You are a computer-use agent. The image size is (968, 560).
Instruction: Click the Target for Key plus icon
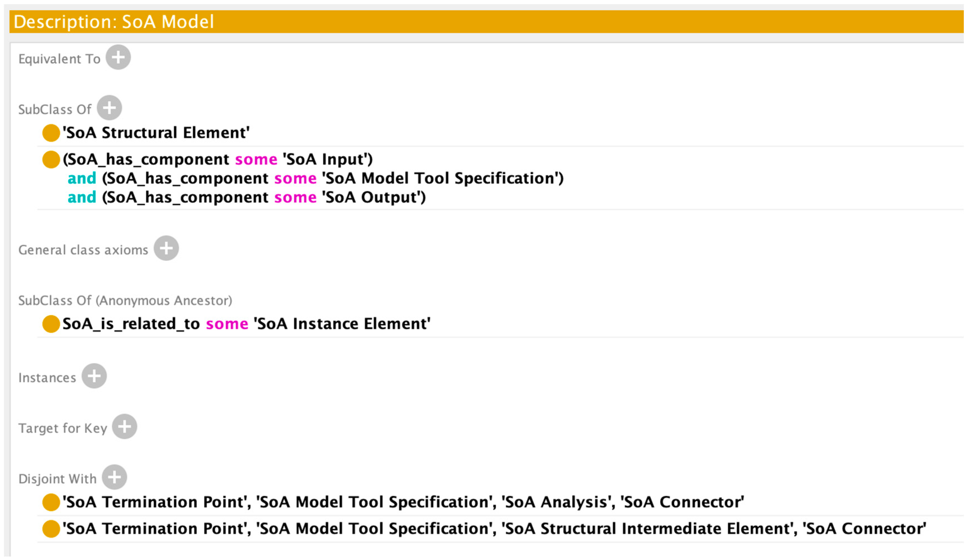point(124,427)
